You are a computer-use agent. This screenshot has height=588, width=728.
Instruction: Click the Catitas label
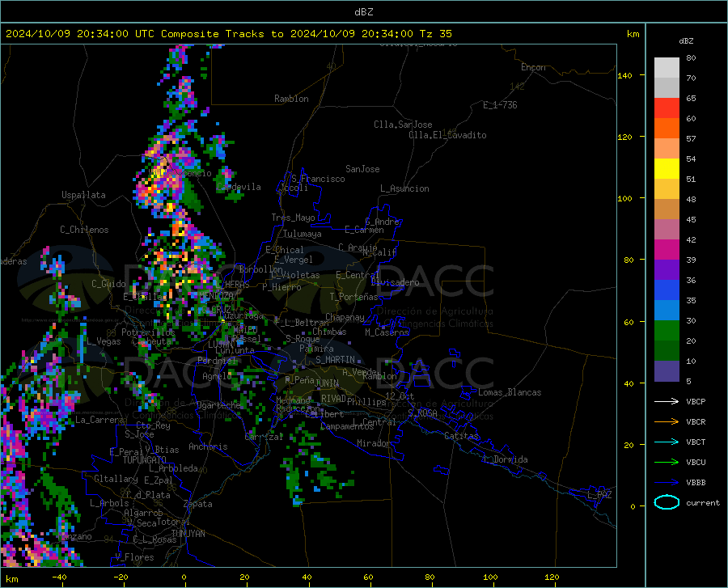click(x=461, y=436)
